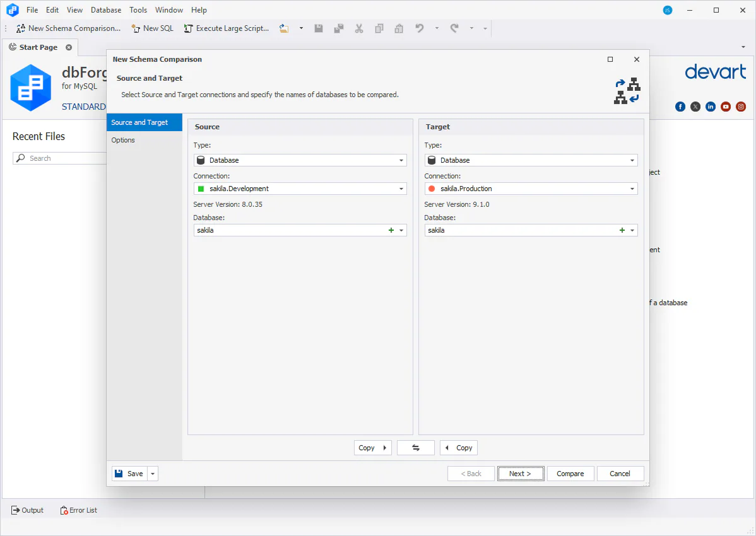Open the Edit menu
Screen dimensions: 756x536
[x=52, y=10]
